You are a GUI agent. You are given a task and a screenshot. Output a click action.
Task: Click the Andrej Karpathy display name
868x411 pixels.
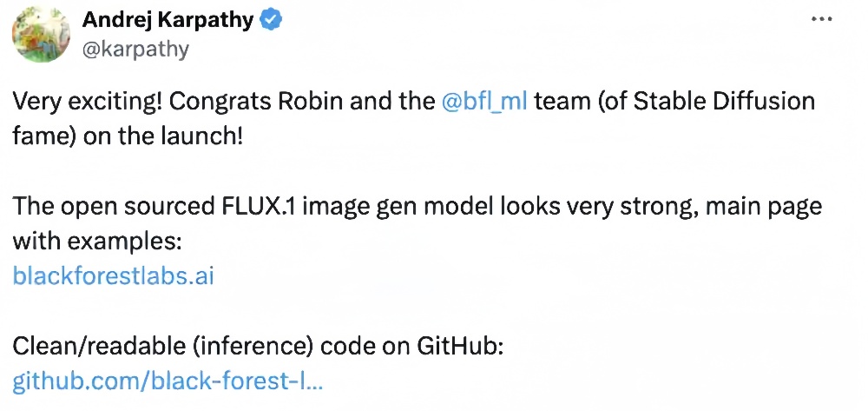(169, 20)
